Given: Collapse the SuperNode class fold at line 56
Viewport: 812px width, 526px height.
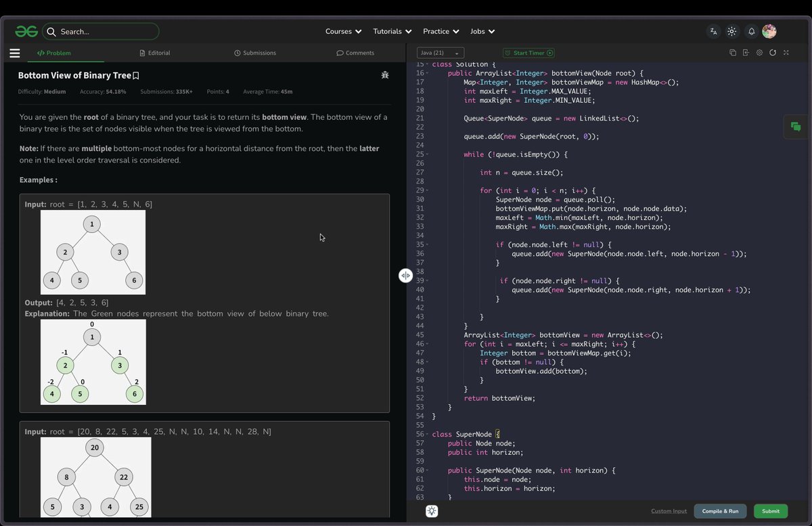Looking at the screenshot, I should (427, 435).
